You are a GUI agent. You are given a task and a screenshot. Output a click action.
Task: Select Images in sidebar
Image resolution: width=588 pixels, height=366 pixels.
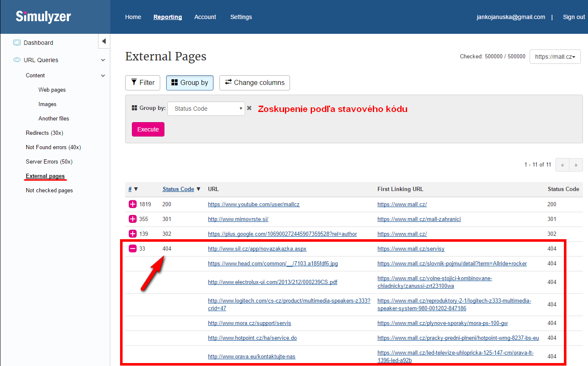47,104
